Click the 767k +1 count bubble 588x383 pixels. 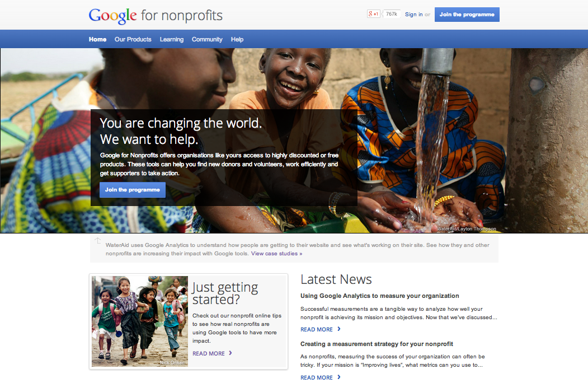coord(391,14)
